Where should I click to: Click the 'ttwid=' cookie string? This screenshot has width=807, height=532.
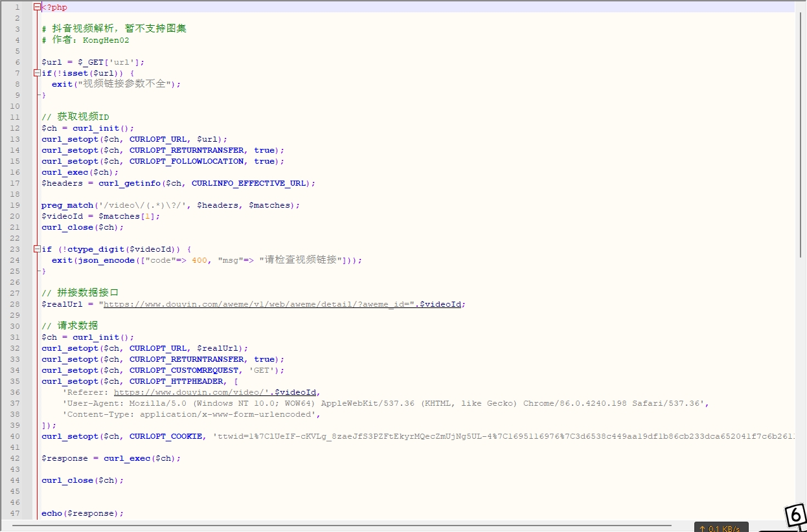pyautogui.click(x=503, y=436)
